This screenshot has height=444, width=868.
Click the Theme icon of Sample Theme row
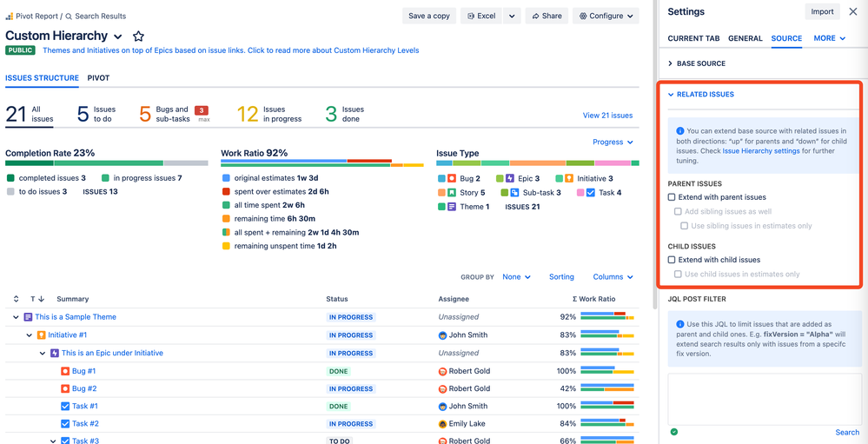tap(28, 317)
